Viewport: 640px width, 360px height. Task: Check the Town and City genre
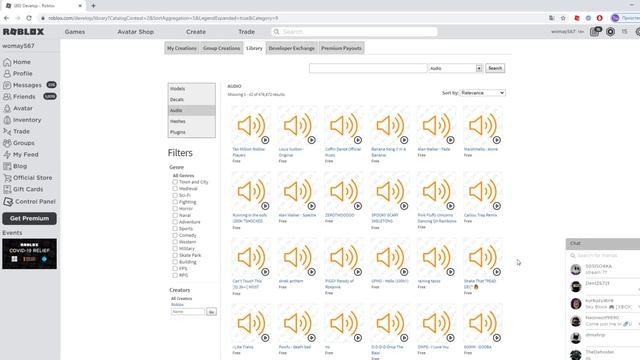pyautogui.click(x=175, y=182)
